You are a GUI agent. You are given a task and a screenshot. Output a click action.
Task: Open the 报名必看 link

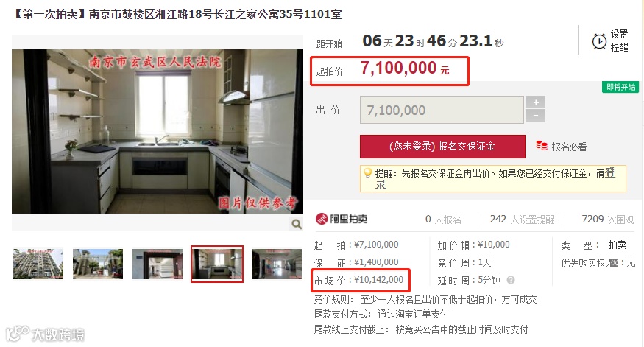coord(569,147)
